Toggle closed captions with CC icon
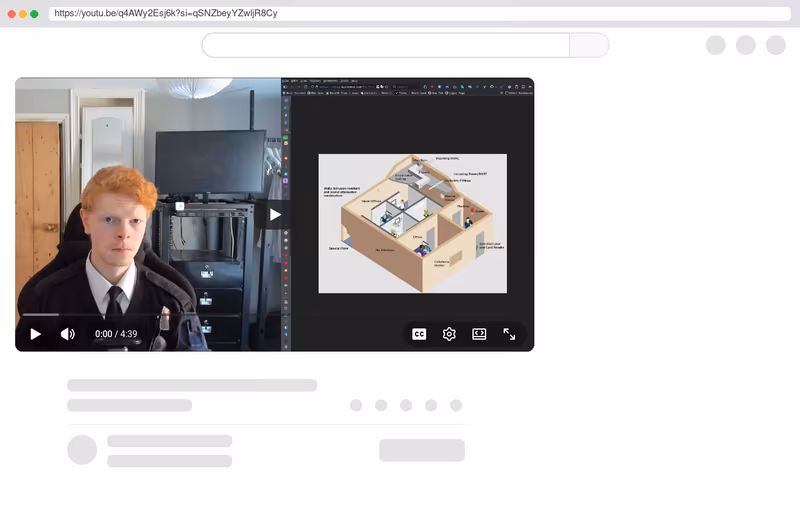The width and height of the screenshot is (800, 528). coord(419,334)
